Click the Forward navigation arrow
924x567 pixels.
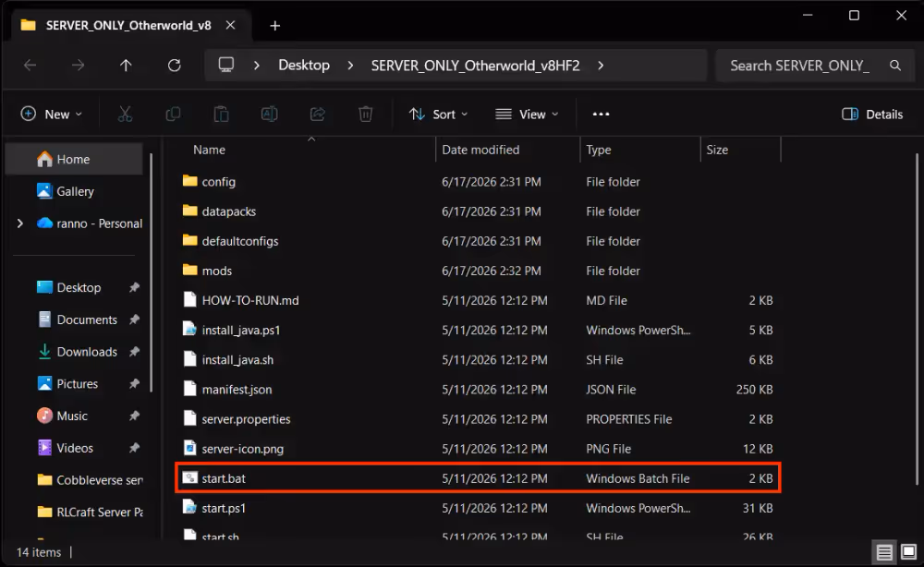pos(78,66)
